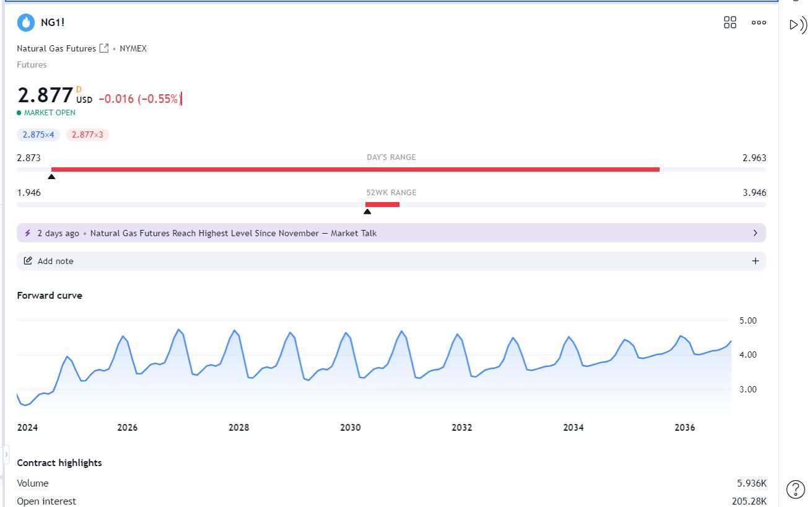Open headline Natural Gas Futures Reach Highest Level
Viewport: 812px width, 507px height.
click(233, 233)
